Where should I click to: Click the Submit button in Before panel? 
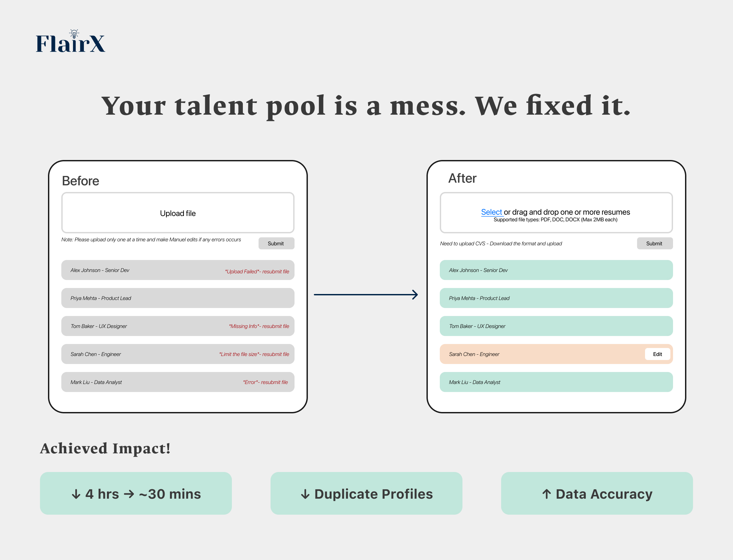pyautogui.click(x=276, y=243)
